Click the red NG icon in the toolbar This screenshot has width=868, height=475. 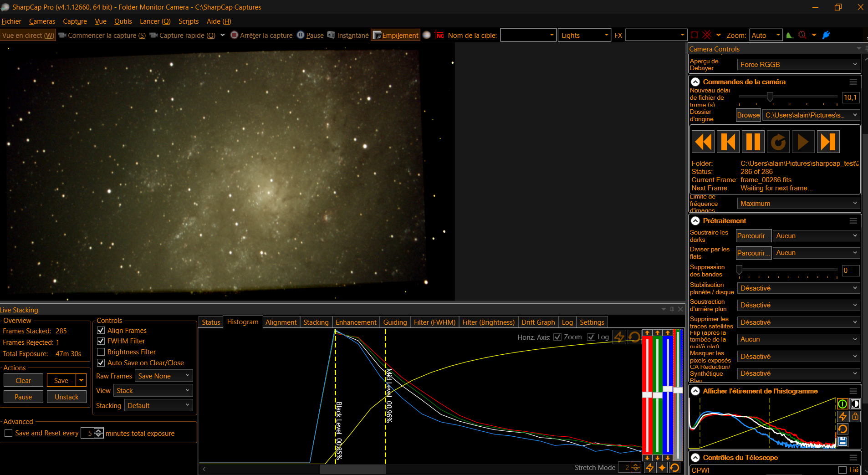coord(440,36)
